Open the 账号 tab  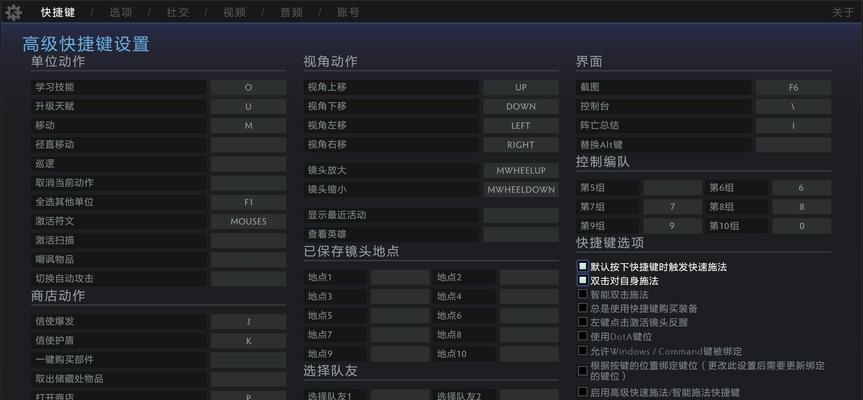coord(348,12)
